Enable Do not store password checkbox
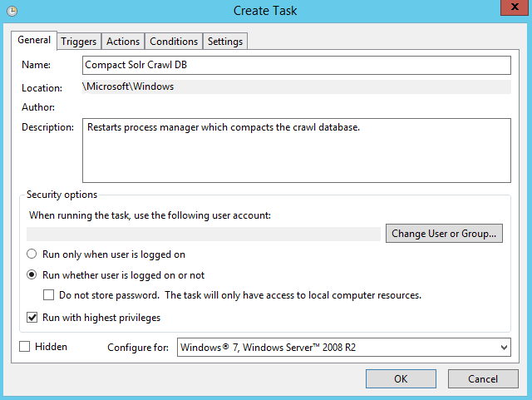This screenshot has width=532, height=400. pos(48,294)
